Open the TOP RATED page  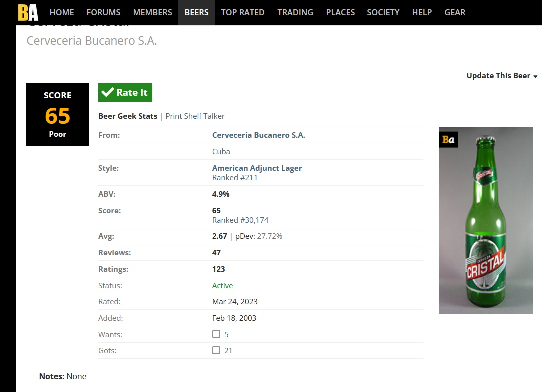pos(243,12)
